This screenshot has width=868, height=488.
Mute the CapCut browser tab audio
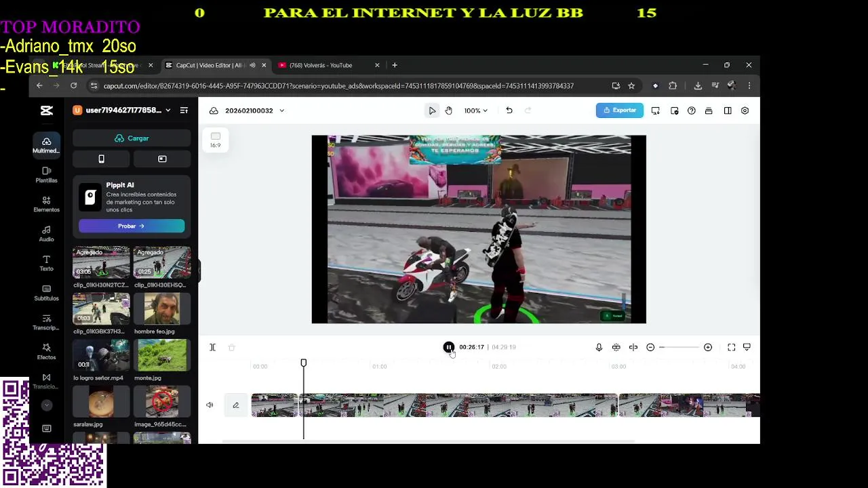pyautogui.click(x=252, y=65)
